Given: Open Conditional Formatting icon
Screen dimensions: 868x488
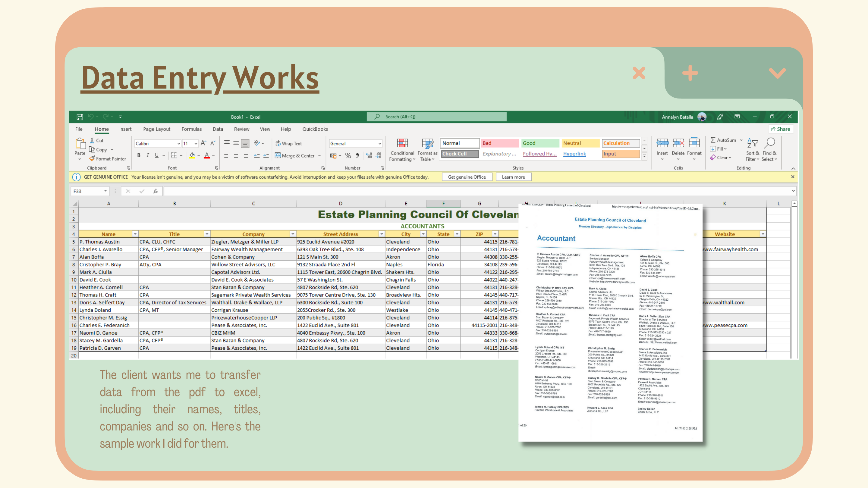Looking at the screenshot, I should click(402, 143).
